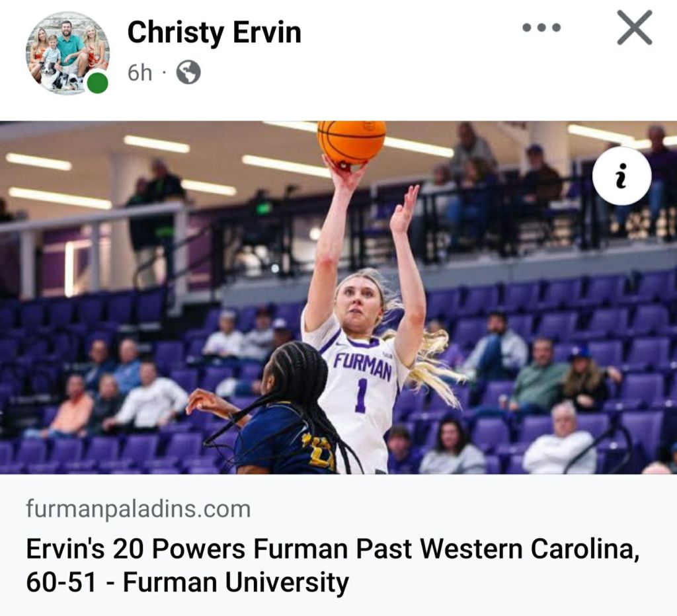Hide the post with the X icon
The width and height of the screenshot is (677, 616).
pyautogui.click(x=634, y=28)
